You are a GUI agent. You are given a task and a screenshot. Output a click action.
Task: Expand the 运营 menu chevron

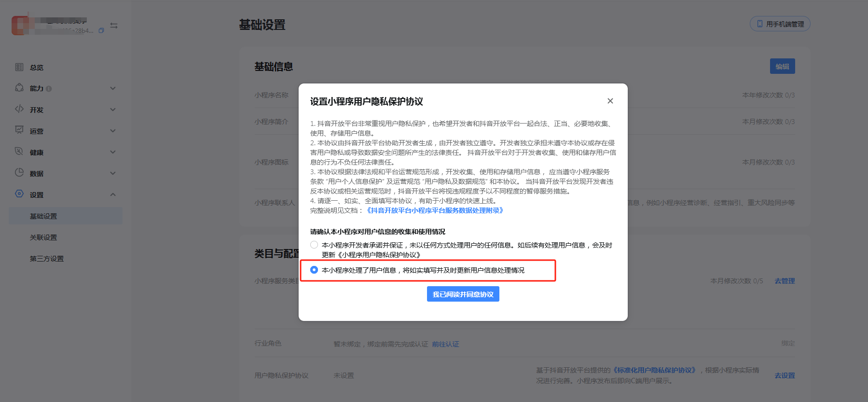click(x=113, y=131)
